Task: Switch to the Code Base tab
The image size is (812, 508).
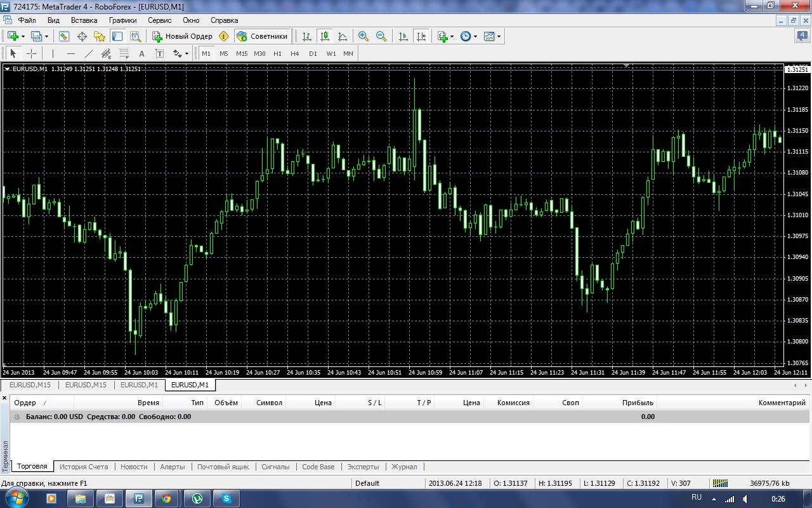Action: click(318, 467)
